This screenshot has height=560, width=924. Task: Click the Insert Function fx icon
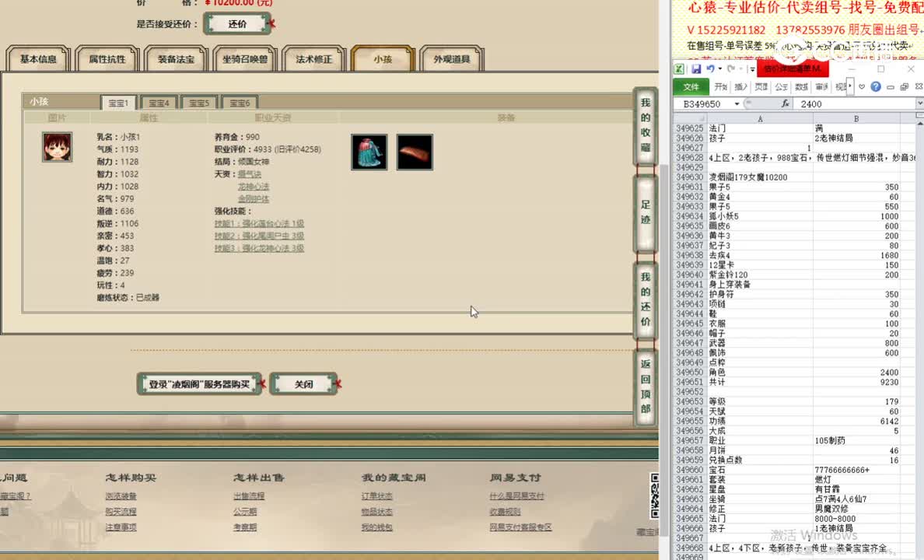pos(786,103)
